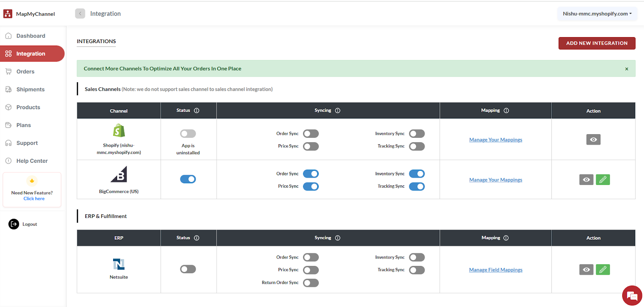Open the Nishu-mmc.myshopify.com store dropdown
The image size is (644, 307).
click(x=597, y=14)
